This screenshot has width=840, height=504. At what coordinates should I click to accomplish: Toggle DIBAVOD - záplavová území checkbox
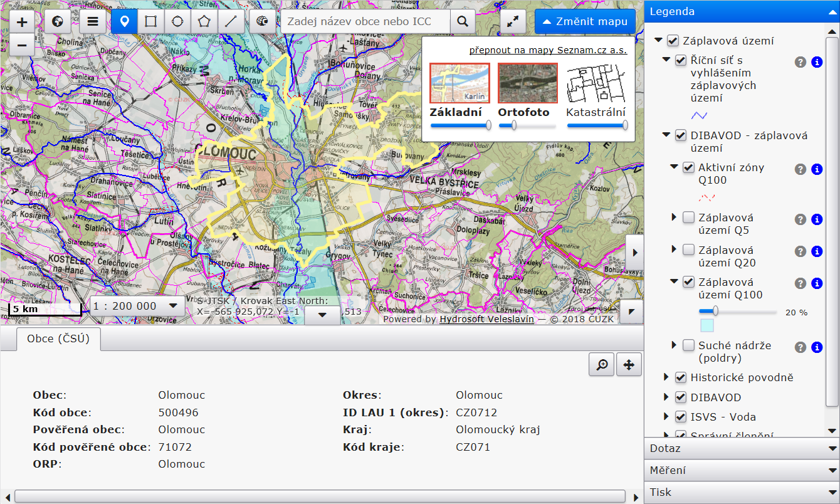[681, 135]
